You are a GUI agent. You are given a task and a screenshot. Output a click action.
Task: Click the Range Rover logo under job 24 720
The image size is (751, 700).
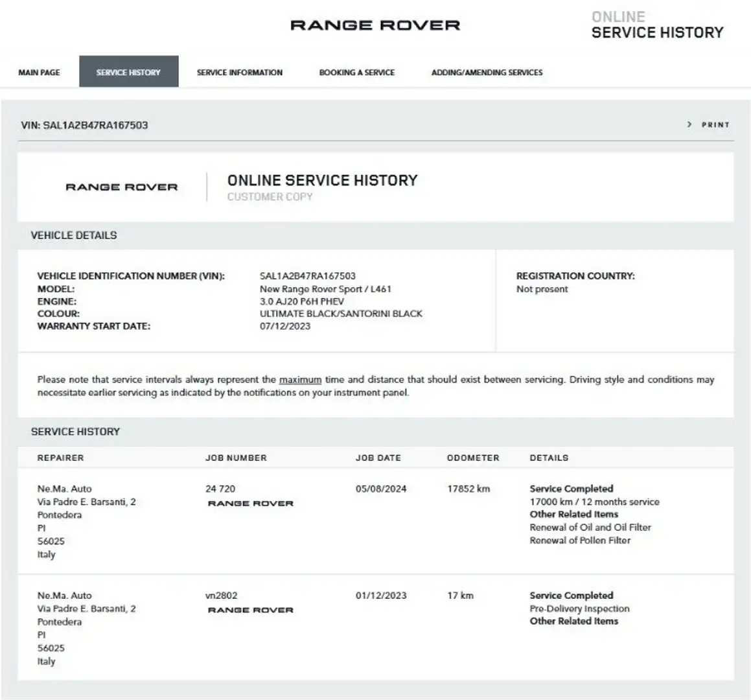[251, 503]
